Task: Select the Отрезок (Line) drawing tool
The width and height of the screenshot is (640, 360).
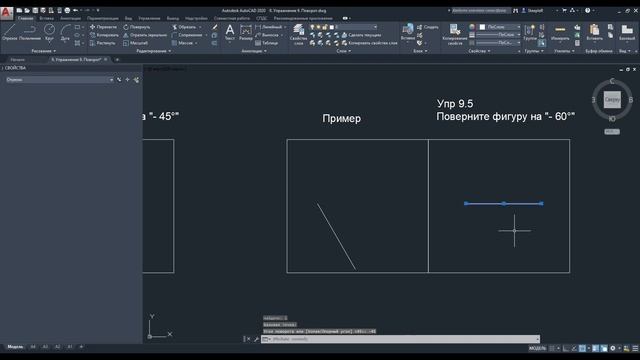Action: click(x=9, y=32)
